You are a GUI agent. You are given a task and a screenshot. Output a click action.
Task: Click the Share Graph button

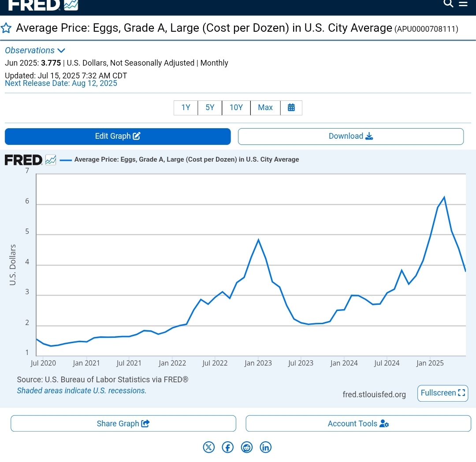123,424
